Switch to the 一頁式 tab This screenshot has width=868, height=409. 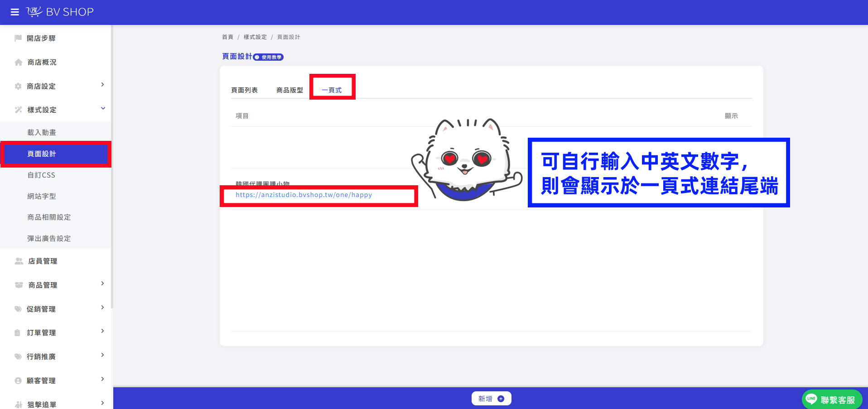(x=332, y=90)
